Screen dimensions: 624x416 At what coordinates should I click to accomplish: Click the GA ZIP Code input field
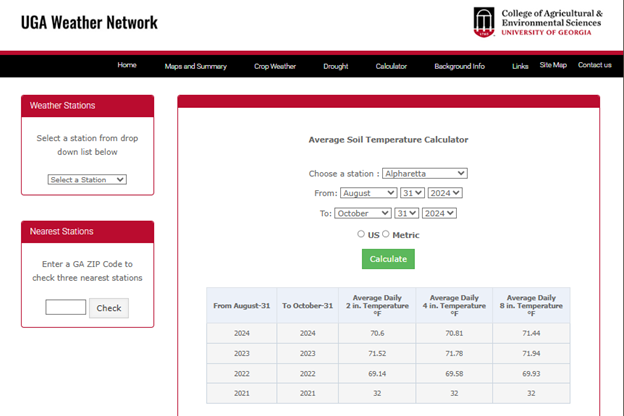click(x=66, y=308)
